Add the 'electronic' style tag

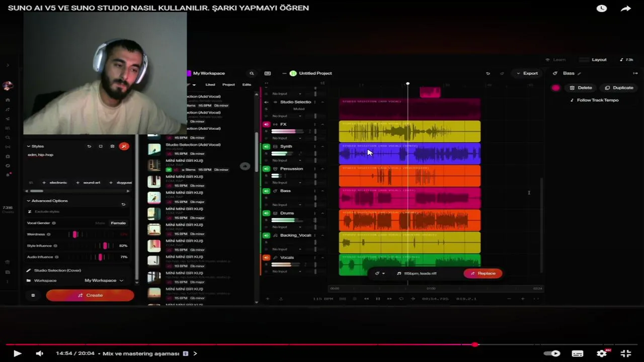point(55,183)
